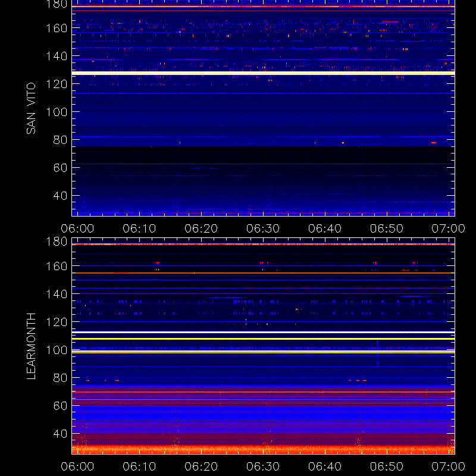
Task: Click 06:50 time label under Learmonth plot
Action: pos(386,466)
